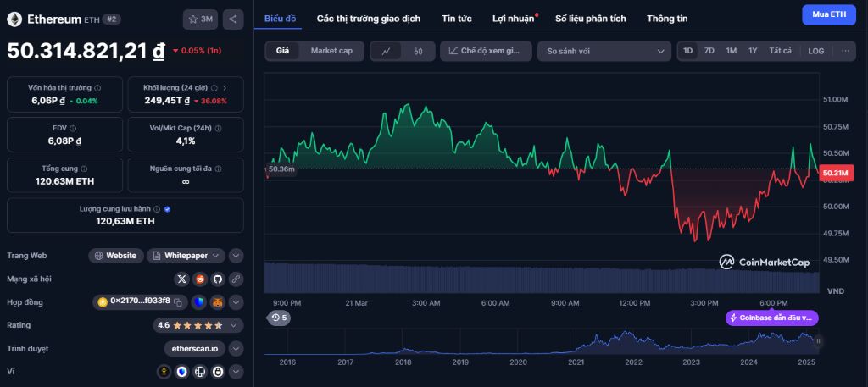The width and height of the screenshot is (868, 387).
Task: Click the historical overview chart near 2022
Action: point(633,341)
